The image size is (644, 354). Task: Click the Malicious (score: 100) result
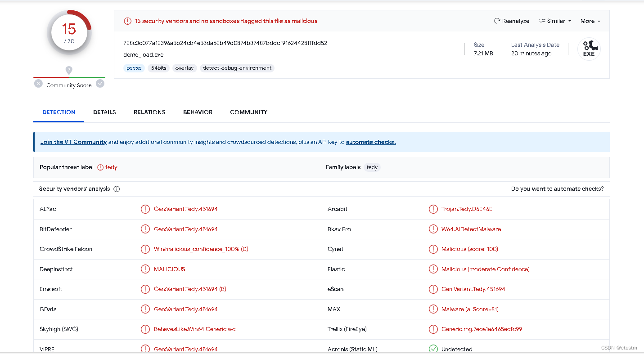tap(470, 249)
